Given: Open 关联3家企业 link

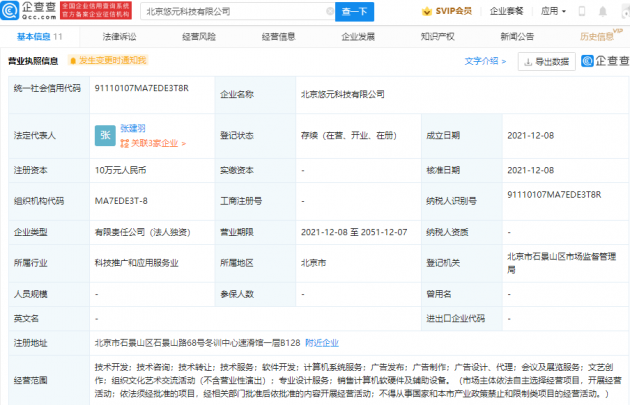Looking at the screenshot, I should click(x=153, y=143).
